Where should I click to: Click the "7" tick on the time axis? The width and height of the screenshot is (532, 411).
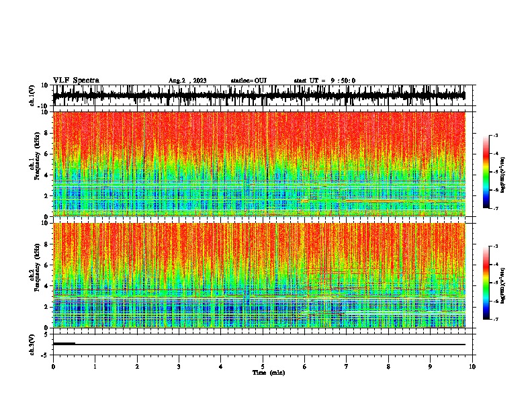(x=347, y=367)
